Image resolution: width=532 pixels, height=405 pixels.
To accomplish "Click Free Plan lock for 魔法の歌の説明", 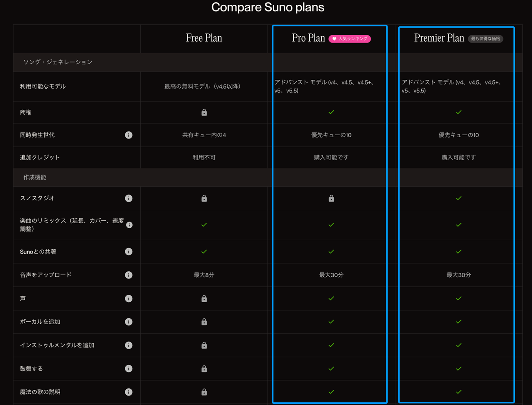I will (204, 392).
